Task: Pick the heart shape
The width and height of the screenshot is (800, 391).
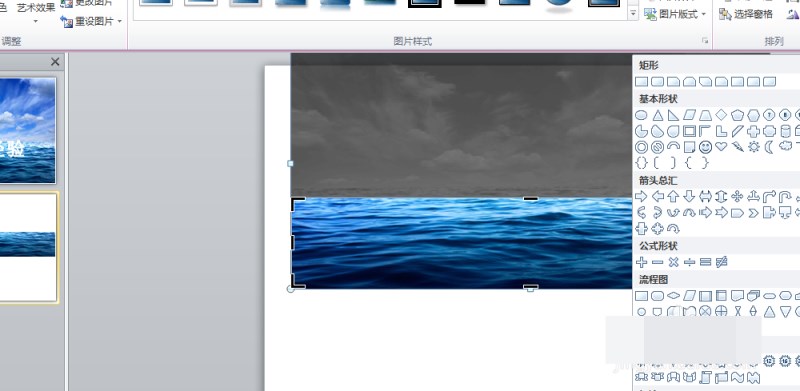Action: tap(721, 148)
